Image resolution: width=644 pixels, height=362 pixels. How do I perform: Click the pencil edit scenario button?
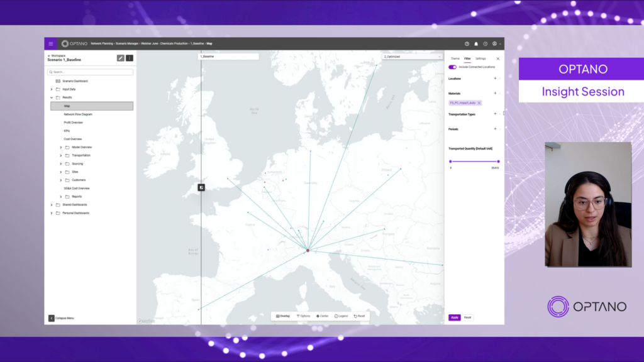click(x=120, y=58)
